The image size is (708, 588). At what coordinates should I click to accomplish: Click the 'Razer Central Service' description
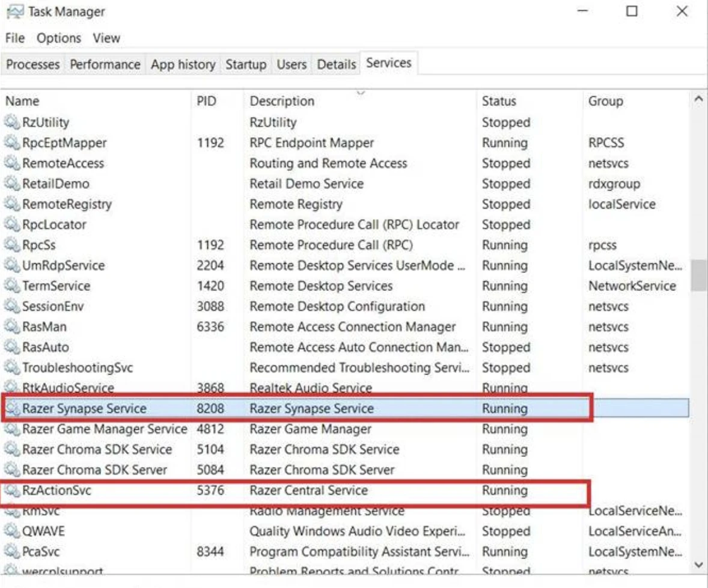point(309,491)
